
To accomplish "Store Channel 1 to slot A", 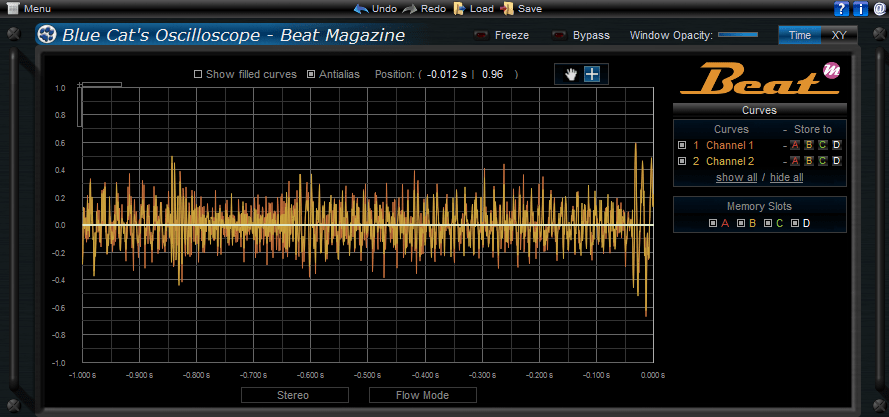I will click(795, 145).
